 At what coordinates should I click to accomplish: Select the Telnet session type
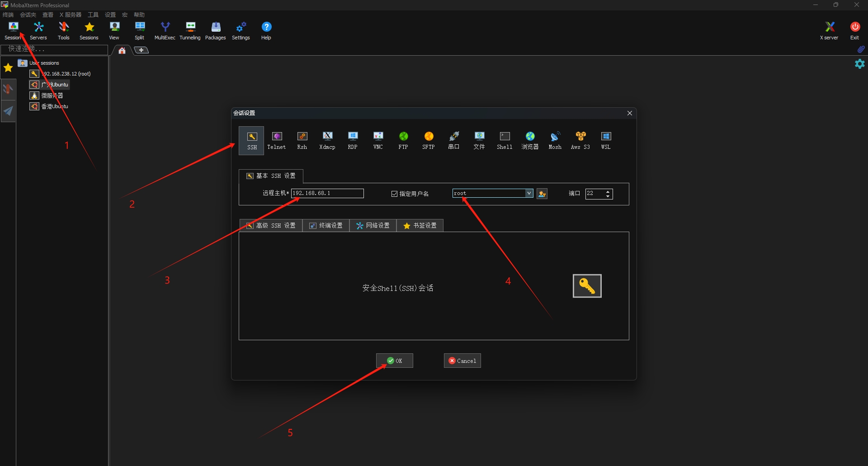tap(277, 141)
